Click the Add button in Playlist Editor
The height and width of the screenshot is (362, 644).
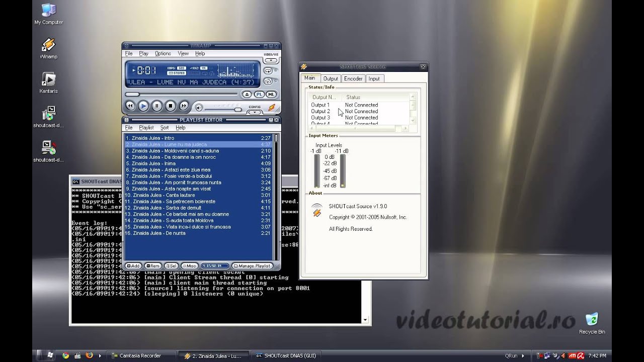(133, 266)
